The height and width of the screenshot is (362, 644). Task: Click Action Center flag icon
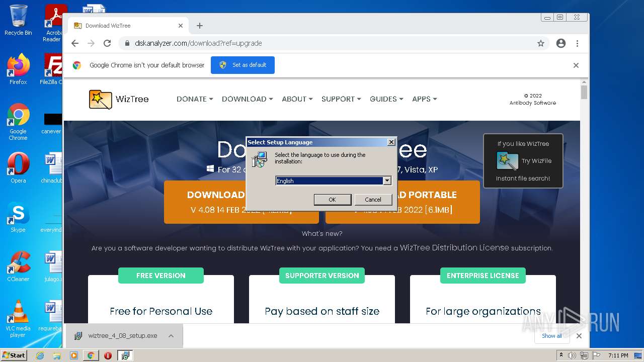596,355
